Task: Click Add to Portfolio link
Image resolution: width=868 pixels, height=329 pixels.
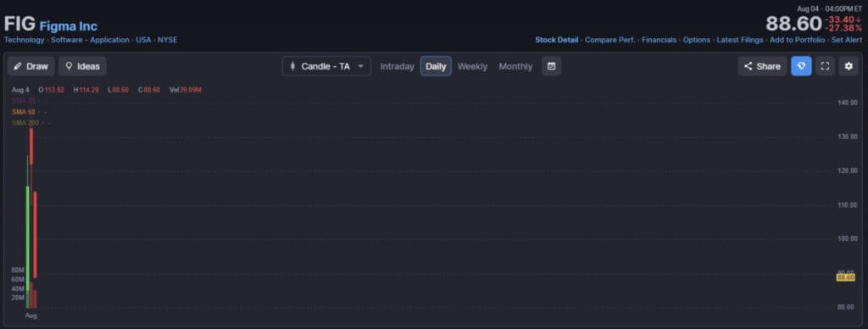Action: pos(797,40)
